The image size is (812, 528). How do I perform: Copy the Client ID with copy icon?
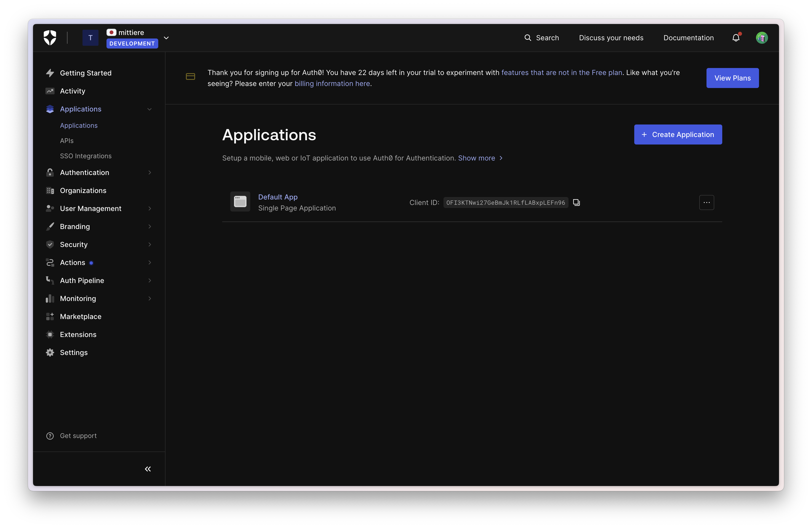pos(576,202)
